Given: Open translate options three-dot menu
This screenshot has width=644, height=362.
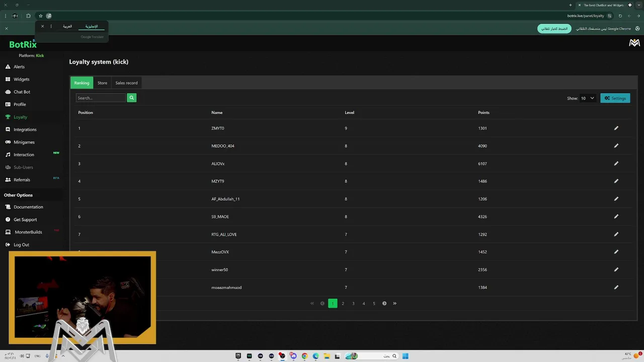Looking at the screenshot, I should coord(51,26).
